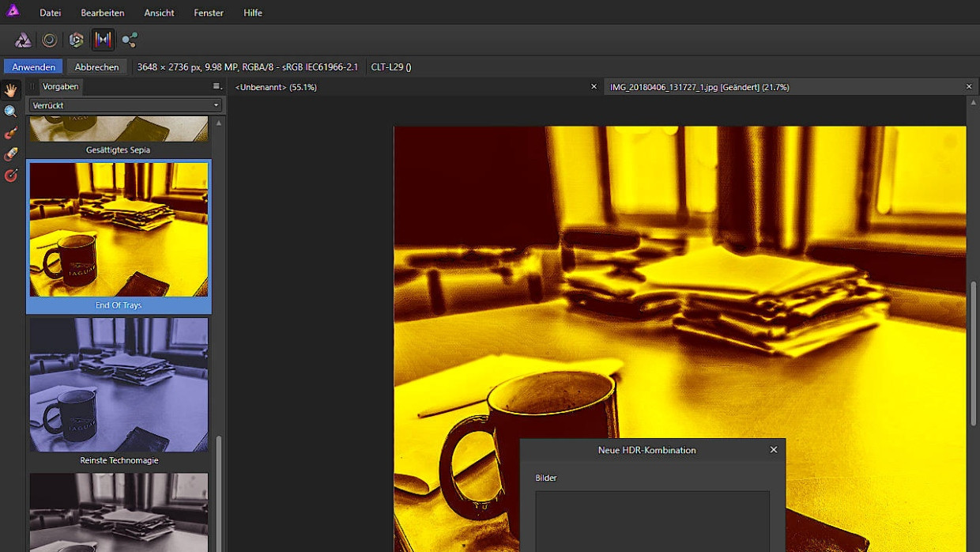Open the Datei menu
Image resolution: width=980 pixels, height=552 pixels.
point(50,13)
